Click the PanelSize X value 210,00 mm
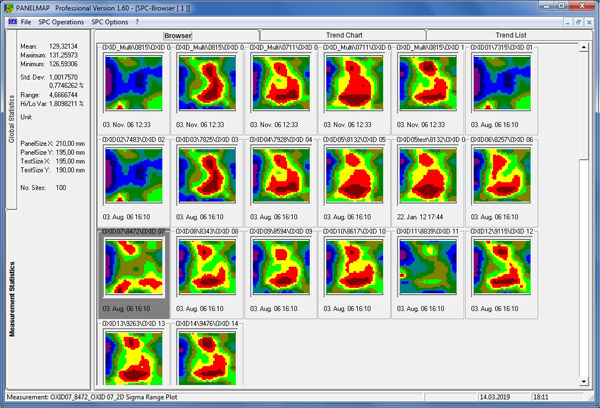Viewport: 600px width, 408px height. [70, 144]
